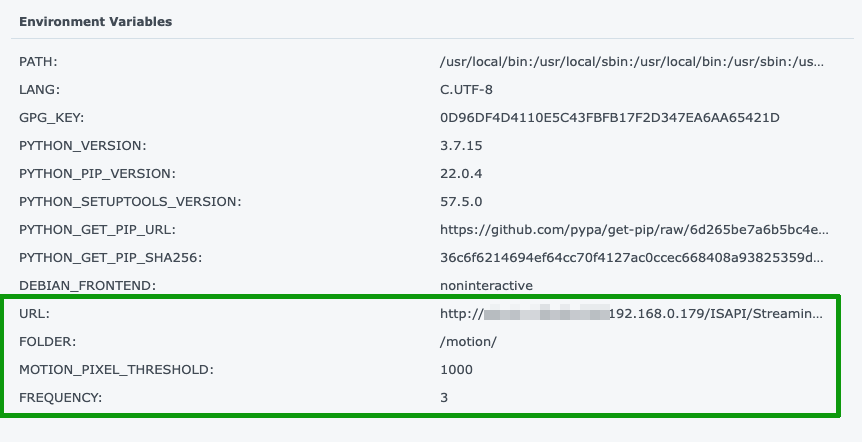This screenshot has width=862, height=442.
Task: Select the pip version value 22.0.4
Action: click(461, 174)
